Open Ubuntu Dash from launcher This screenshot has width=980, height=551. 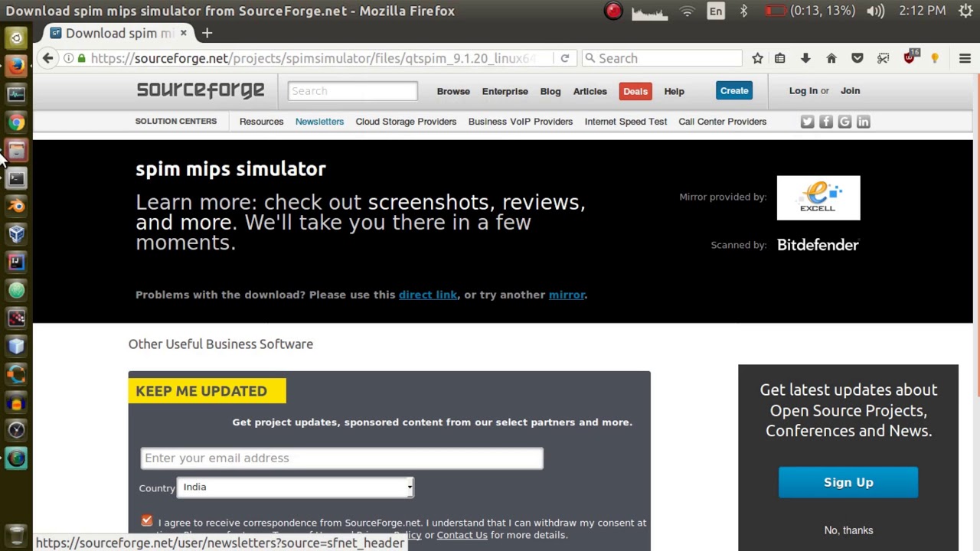(16, 37)
